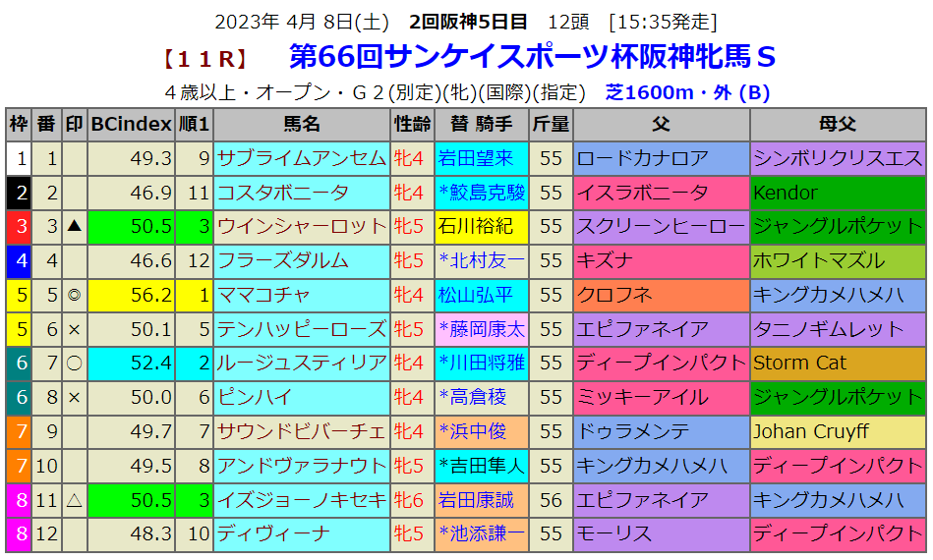
Task: Click the black frame 2 cell
Action: click(20, 193)
